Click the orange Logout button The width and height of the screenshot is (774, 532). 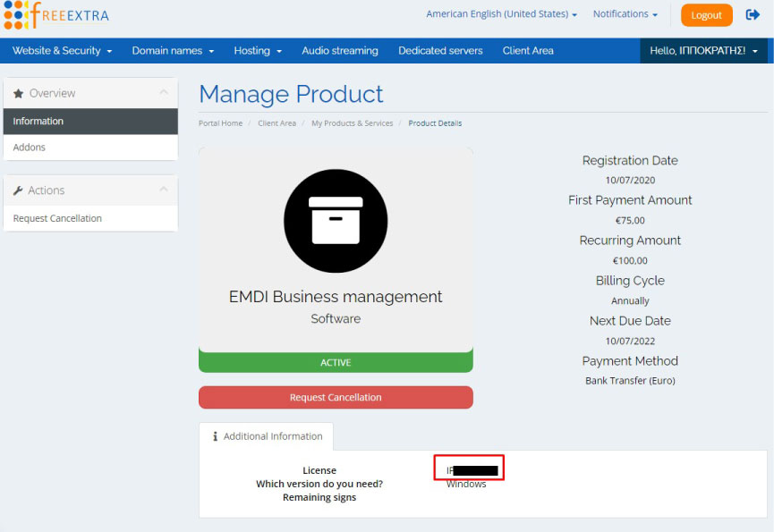(x=706, y=15)
